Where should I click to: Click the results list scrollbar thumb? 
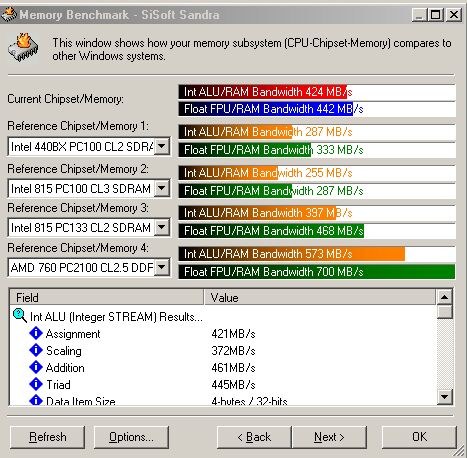pyautogui.click(x=445, y=312)
